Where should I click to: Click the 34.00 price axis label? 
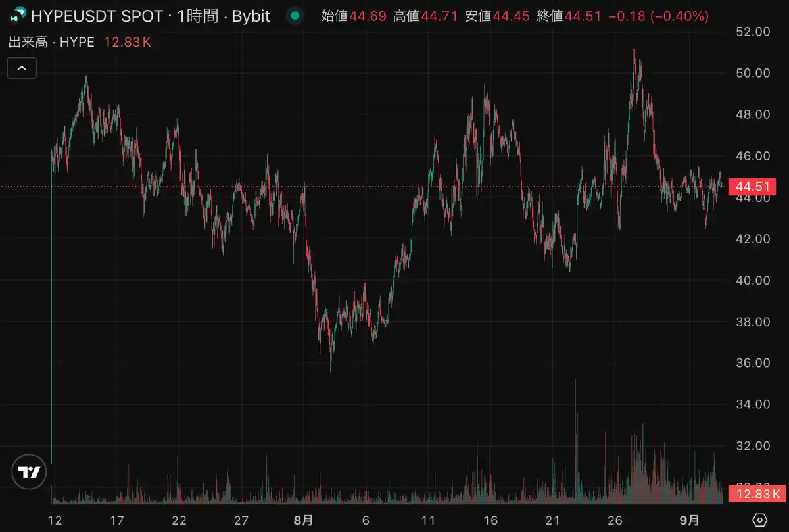tap(753, 404)
